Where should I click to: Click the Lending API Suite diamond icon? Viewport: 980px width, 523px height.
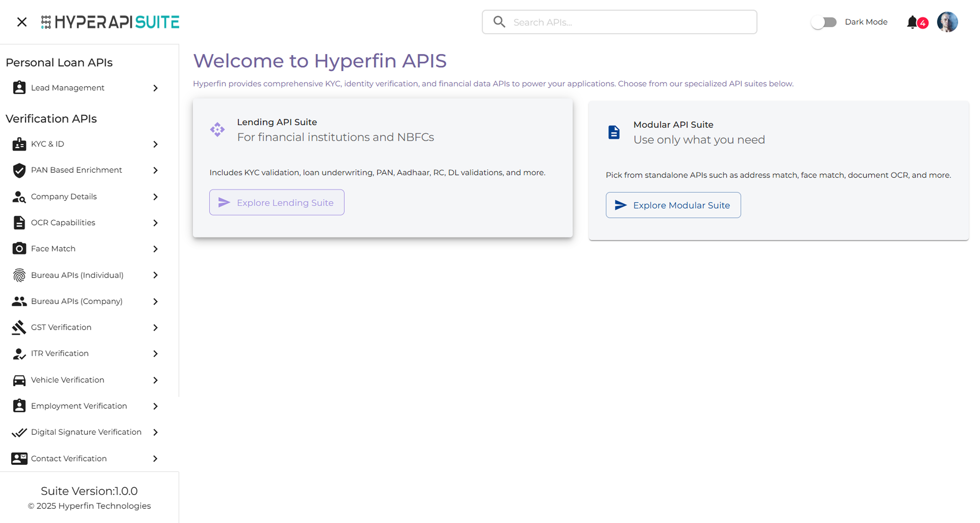tap(218, 129)
